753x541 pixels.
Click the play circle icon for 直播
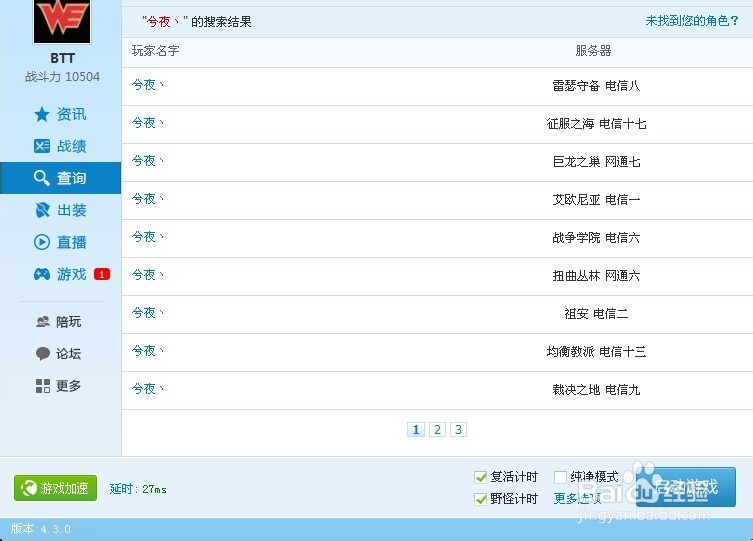(x=42, y=242)
